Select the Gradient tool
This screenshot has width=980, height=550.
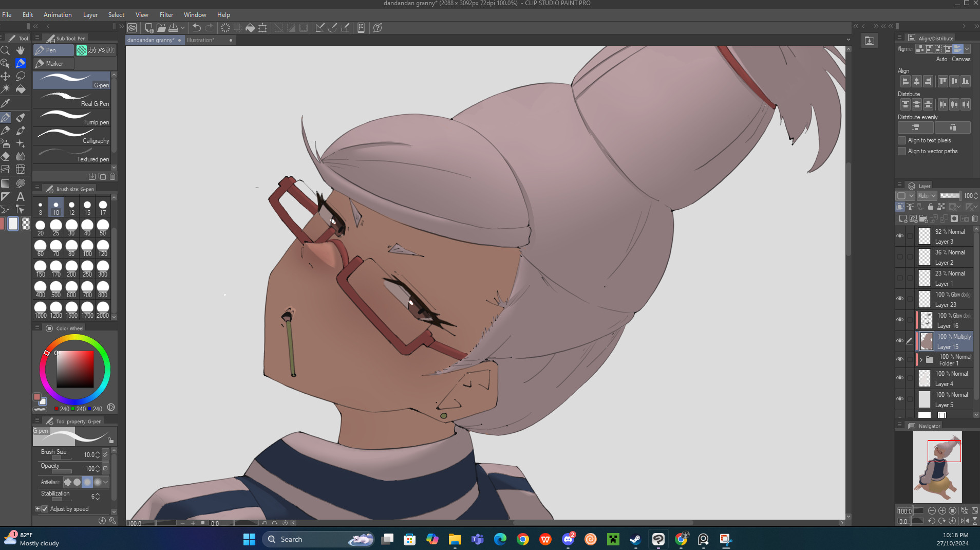[6, 184]
